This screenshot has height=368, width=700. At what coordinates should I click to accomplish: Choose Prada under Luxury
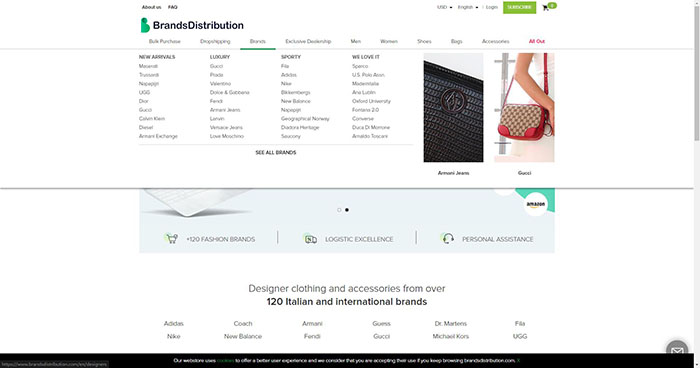[217, 75]
